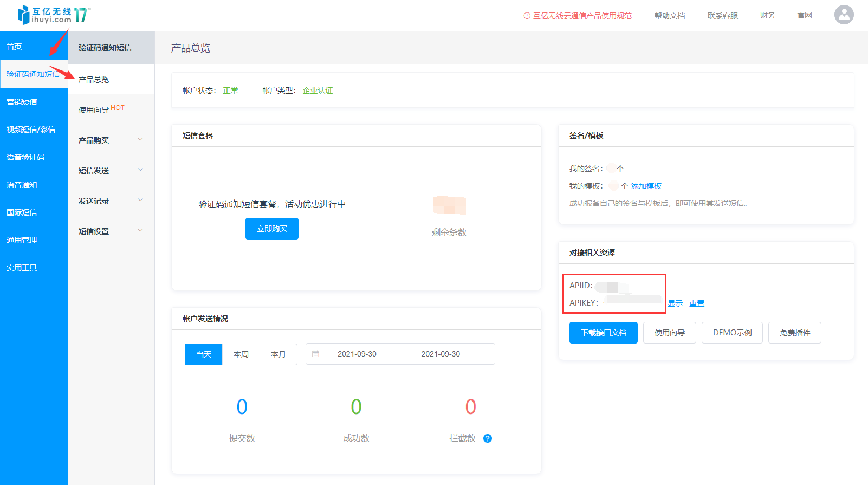Switch to the 当天 tab
Screen dimensions: 868x485
click(x=204, y=354)
